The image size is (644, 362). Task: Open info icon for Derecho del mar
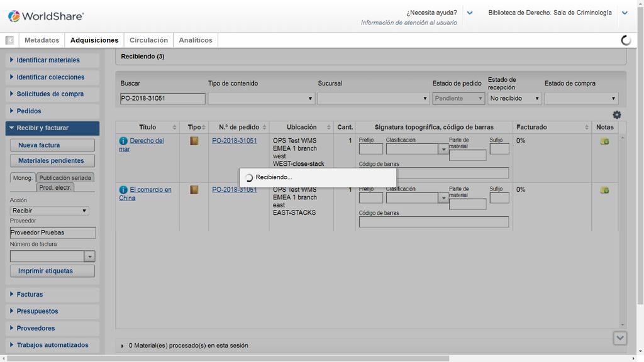(123, 141)
